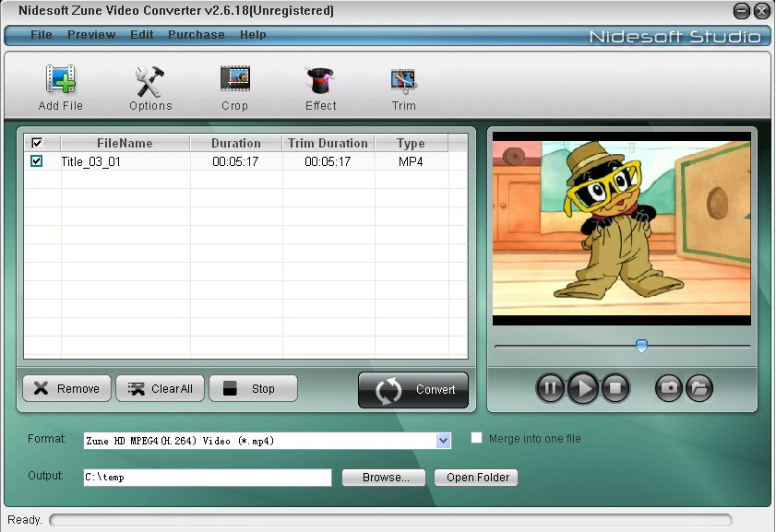The width and height of the screenshot is (776, 532).
Task: Click the video preview frame
Action: pos(622,229)
